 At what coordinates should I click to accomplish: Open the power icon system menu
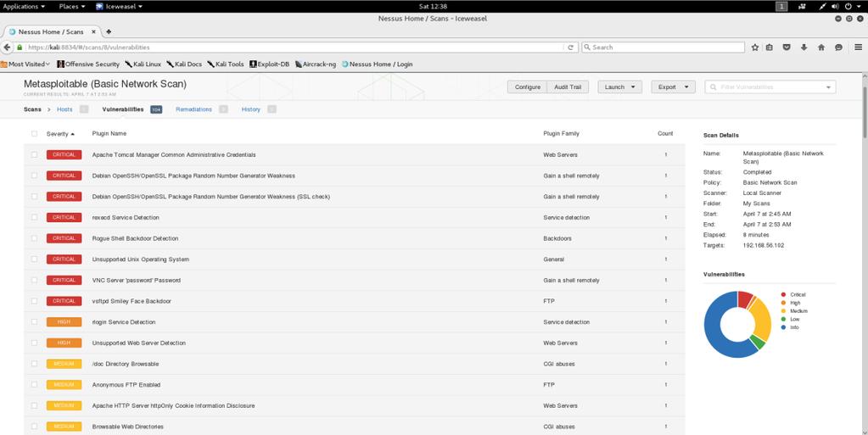click(x=848, y=7)
